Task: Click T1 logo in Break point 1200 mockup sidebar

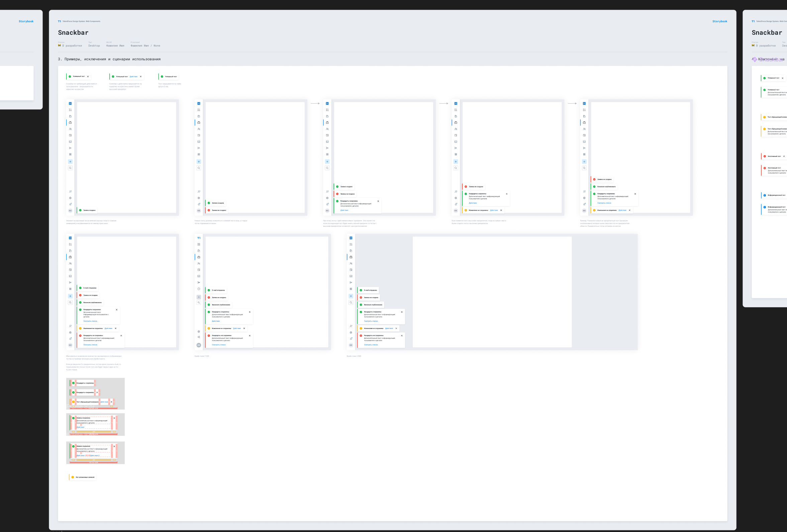Action: coord(199,238)
